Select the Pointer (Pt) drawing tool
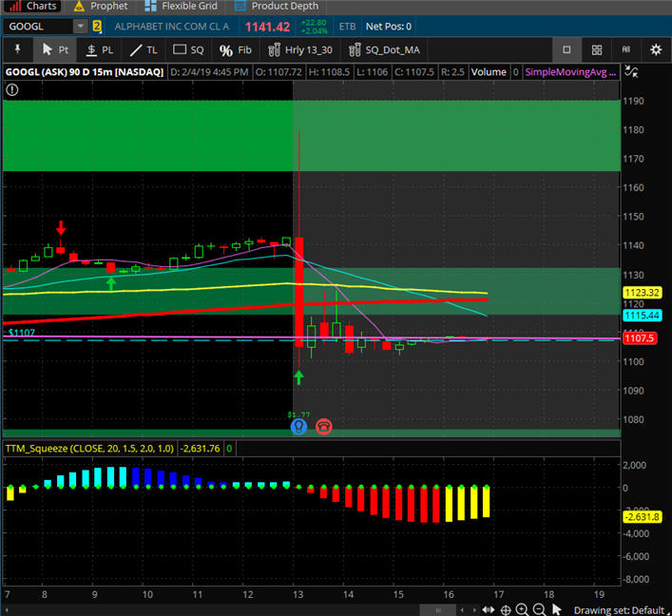The image size is (672, 616). [x=55, y=49]
